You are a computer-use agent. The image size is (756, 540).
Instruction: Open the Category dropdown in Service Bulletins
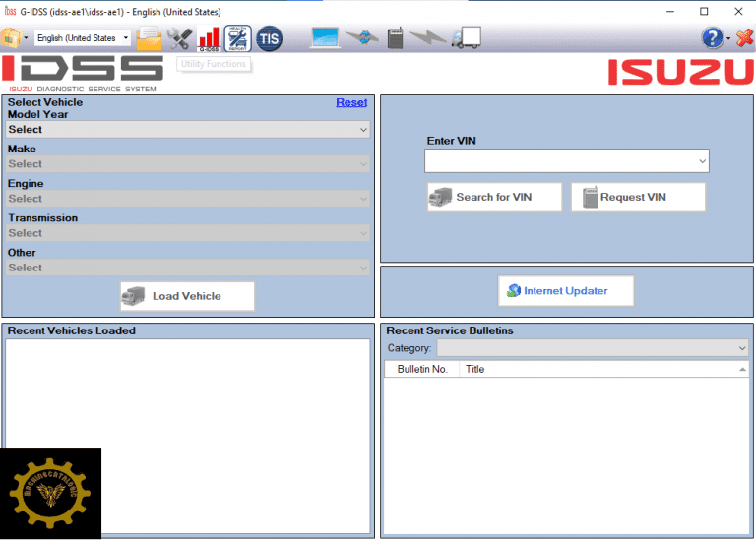click(x=593, y=348)
